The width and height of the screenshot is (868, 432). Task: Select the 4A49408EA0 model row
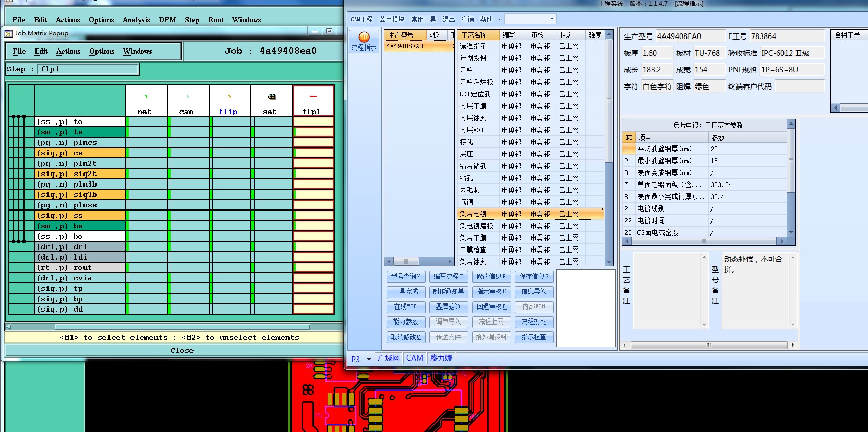(419, 46)
